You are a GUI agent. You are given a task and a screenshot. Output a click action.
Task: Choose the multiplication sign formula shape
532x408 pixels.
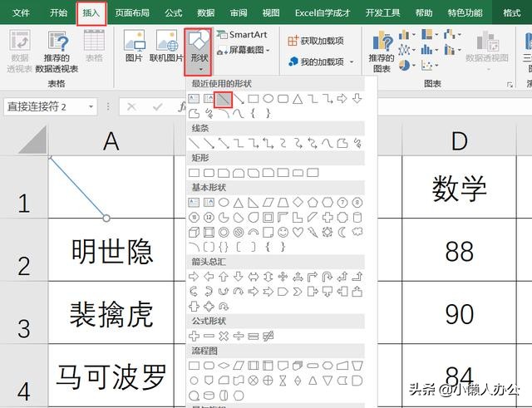click(x=224, y=336)
